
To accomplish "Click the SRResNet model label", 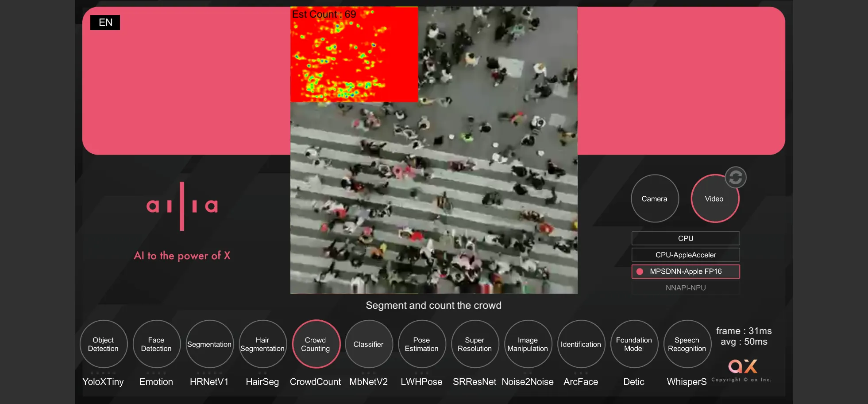I will pyautogui.click(x=475, y=382).
